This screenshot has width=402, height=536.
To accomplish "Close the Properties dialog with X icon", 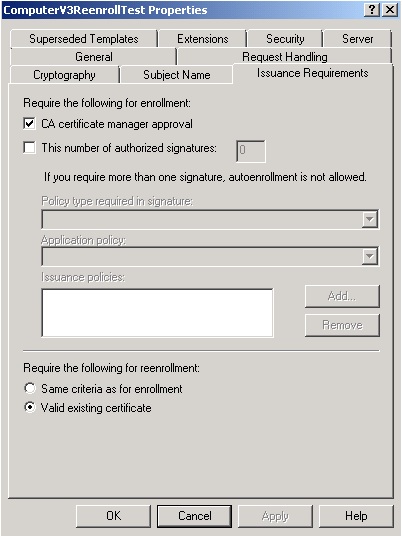I will (389, 10).
